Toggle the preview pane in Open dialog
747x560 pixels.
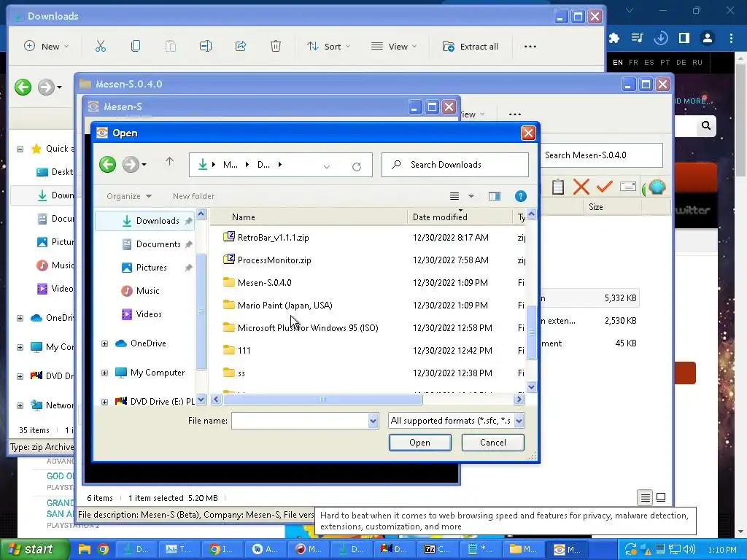tap(495, 196)
